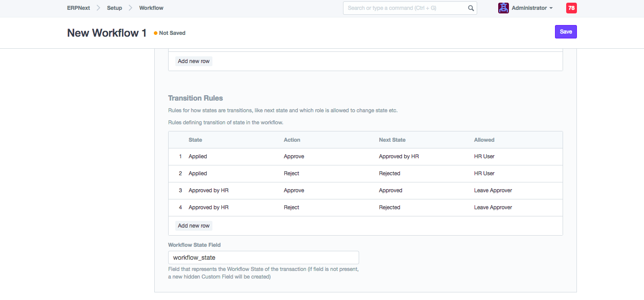Select 'Approved by HR' next state in row 1
This screenshot has height=300, width=644.
point(398,156)
